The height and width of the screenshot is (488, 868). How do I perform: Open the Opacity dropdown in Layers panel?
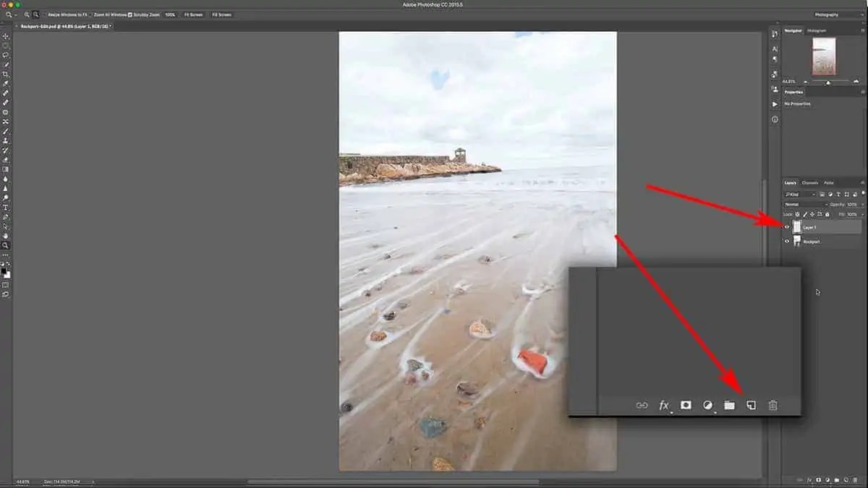[x=862, y=204]
